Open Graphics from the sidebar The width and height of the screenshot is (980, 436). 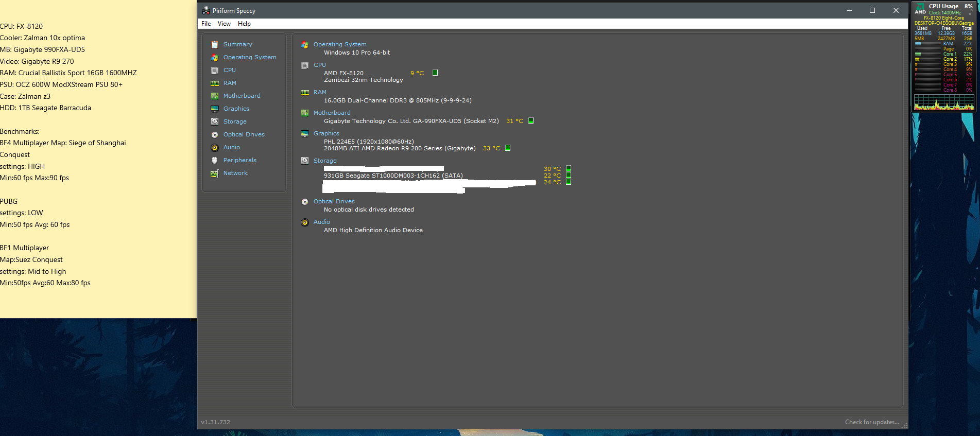click(x=236, y=109)
